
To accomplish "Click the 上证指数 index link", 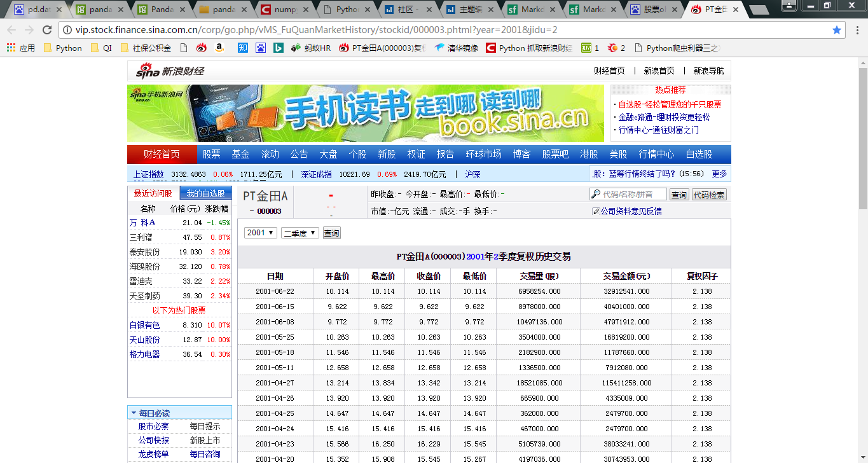I will (x=148, y=174).
